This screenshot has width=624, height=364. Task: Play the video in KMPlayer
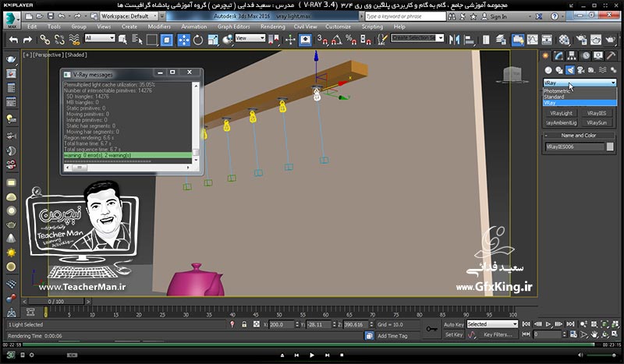311,355
